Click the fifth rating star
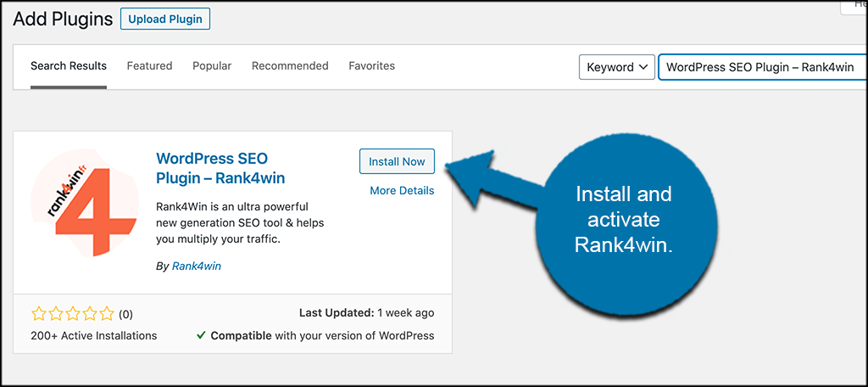The width and height of the screenshot is (868, 387). coord(108,314)
